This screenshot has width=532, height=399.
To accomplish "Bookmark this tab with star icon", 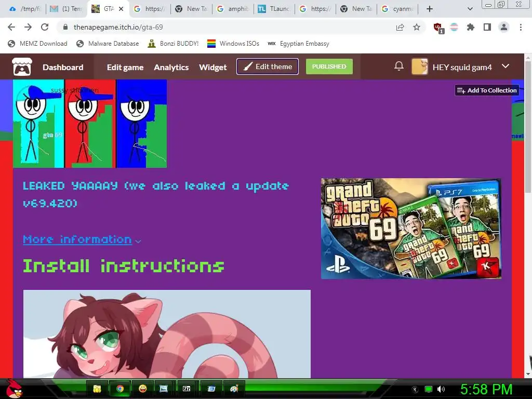I will [x=417, y=28].
